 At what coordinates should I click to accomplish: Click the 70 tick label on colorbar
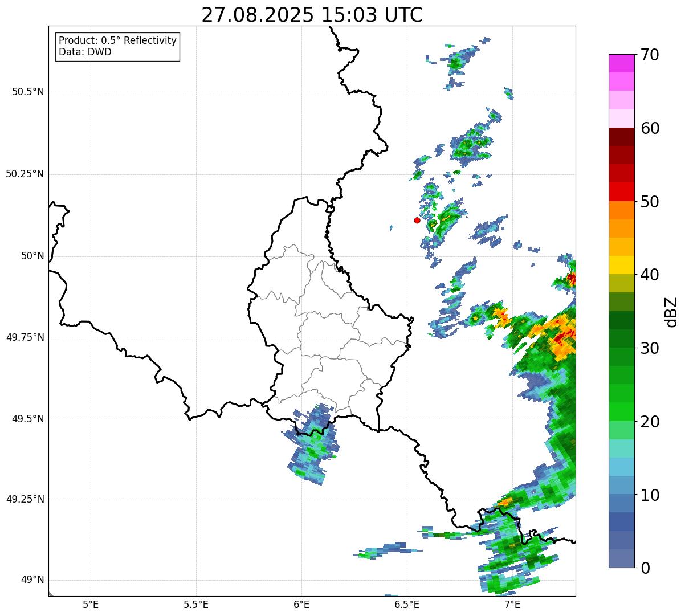coord(650,55)
